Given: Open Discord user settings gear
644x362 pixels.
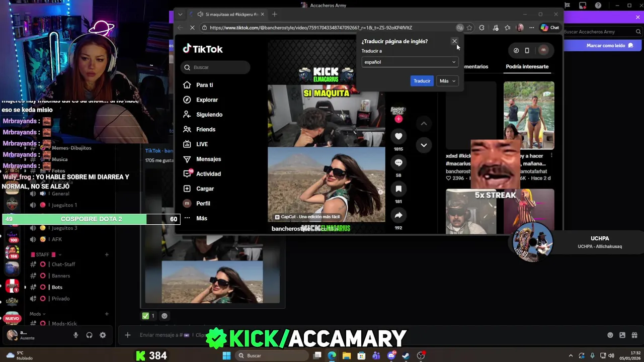Looking at the screenshot, I should tap(103, 335).
